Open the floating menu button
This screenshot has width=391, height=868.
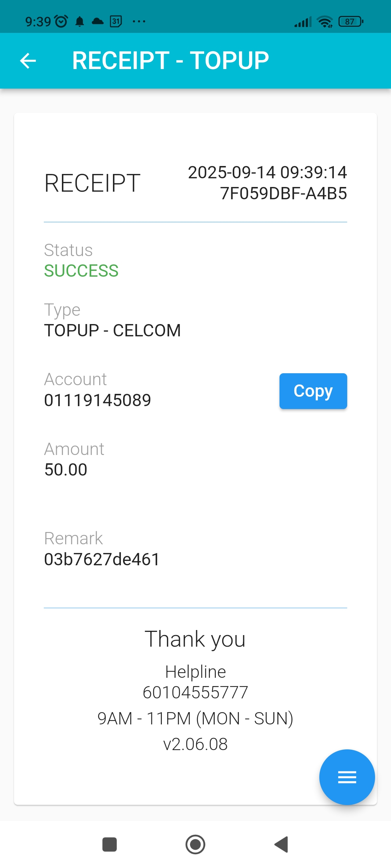pos(347,777)
